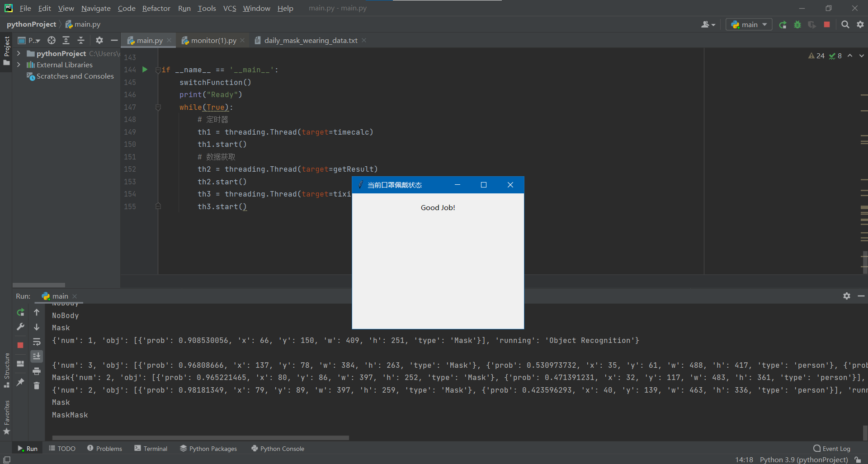This screenshot has width=868, height=464.
Task: Stop main from the top toolbar
Action: coord(827,24)
